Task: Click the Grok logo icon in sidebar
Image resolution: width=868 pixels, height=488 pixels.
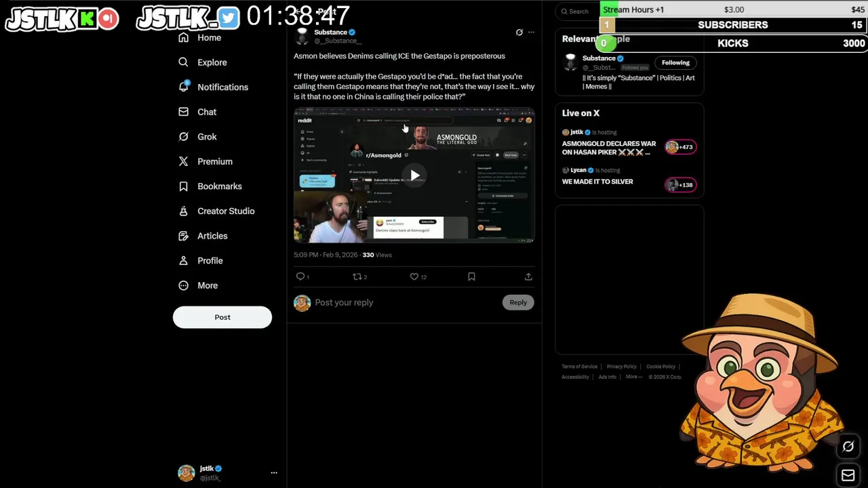Action: [183, 137]
